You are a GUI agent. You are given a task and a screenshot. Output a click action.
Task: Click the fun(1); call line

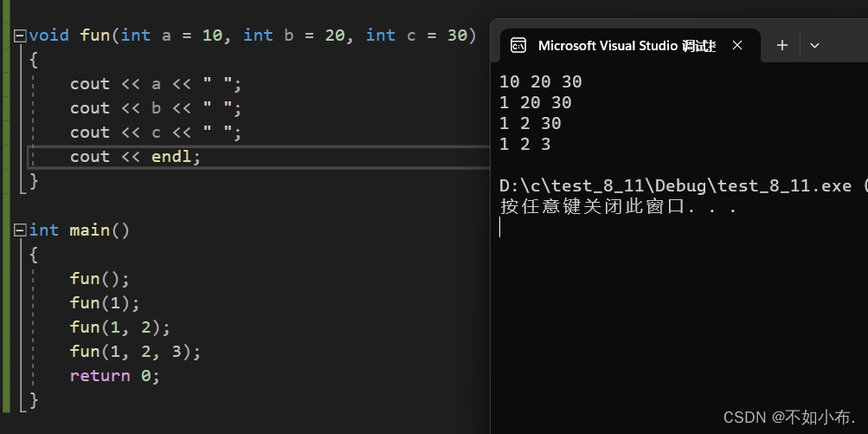tap(105, 303)
